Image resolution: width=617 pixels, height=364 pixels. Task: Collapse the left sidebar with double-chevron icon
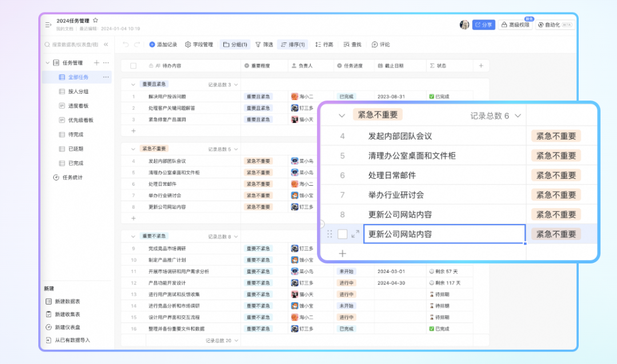coord(106,45)
